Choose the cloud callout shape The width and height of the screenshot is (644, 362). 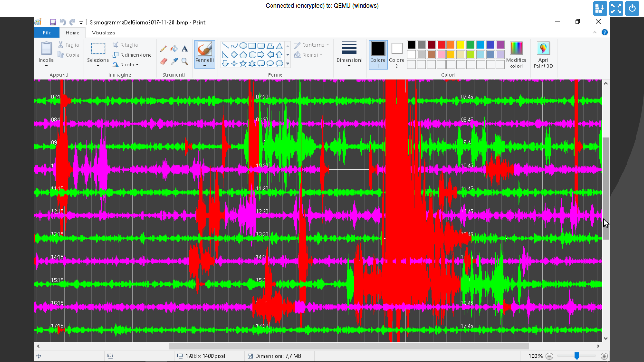coord(279,64)
